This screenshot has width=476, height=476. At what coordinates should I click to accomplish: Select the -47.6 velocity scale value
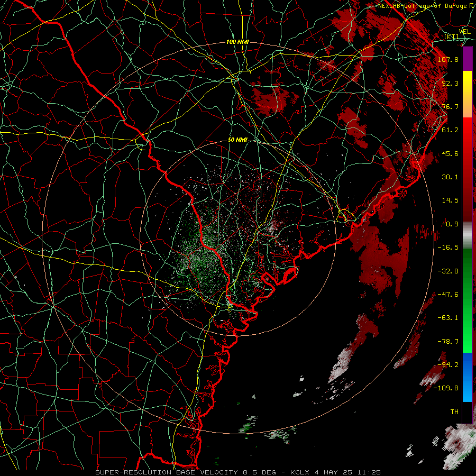pos(448,295)
